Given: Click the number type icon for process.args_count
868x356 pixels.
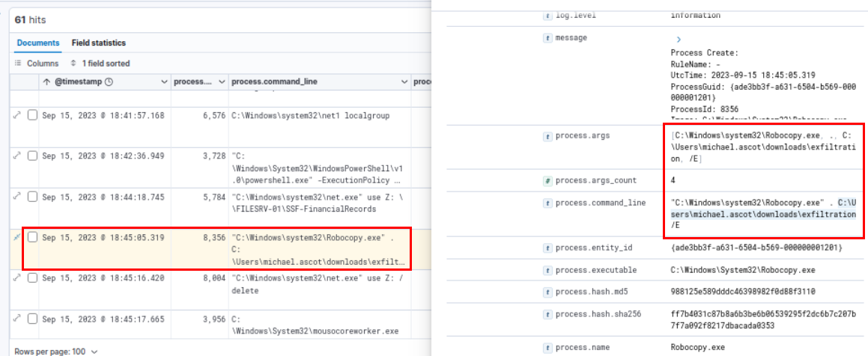Looking at the screenshot, I should click(547, 181).
